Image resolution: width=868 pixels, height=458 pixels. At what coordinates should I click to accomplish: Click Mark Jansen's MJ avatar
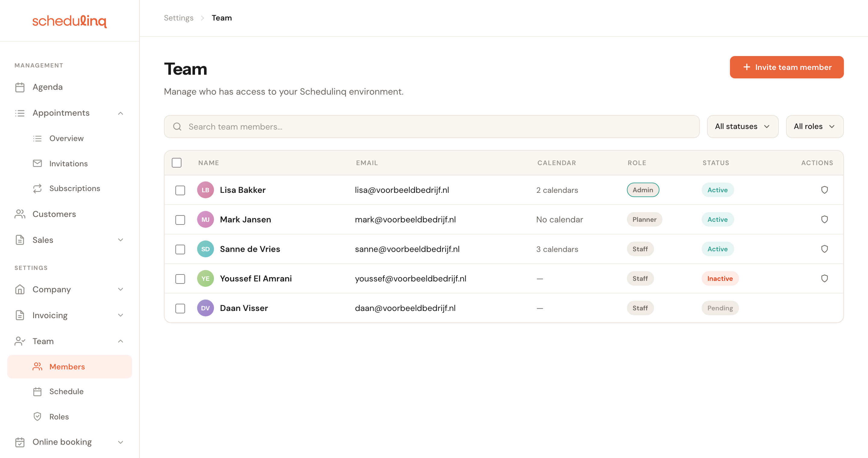click(x=205, y=220)
